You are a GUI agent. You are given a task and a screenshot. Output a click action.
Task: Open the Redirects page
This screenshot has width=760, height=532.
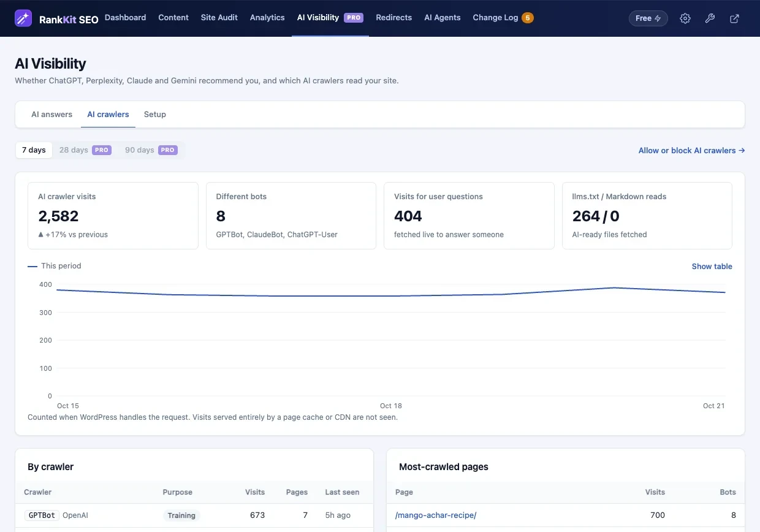[394, 18]
